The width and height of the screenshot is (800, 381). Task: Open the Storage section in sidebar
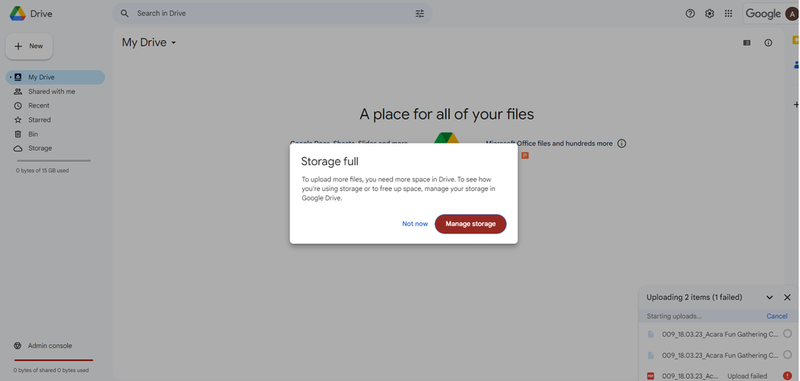click(40, 148)
